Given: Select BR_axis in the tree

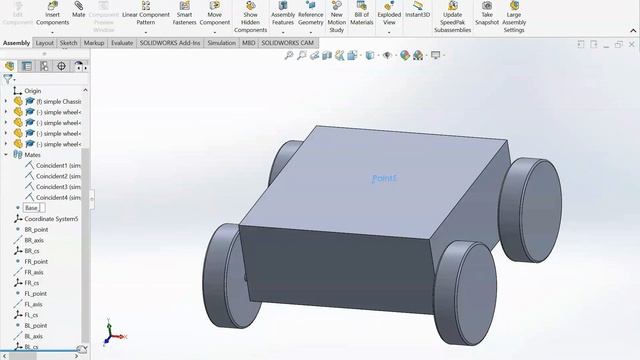Looking at the screenshot, I should tap(34, 240).
